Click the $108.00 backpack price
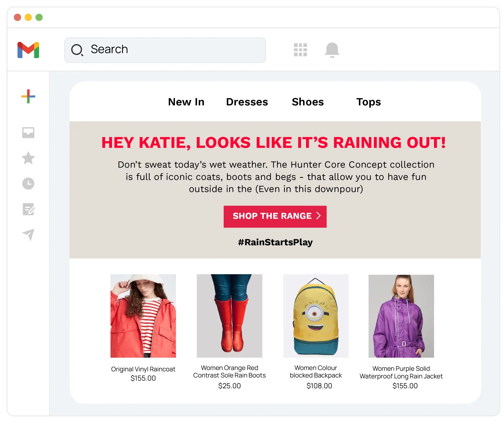 click(319, 386)
